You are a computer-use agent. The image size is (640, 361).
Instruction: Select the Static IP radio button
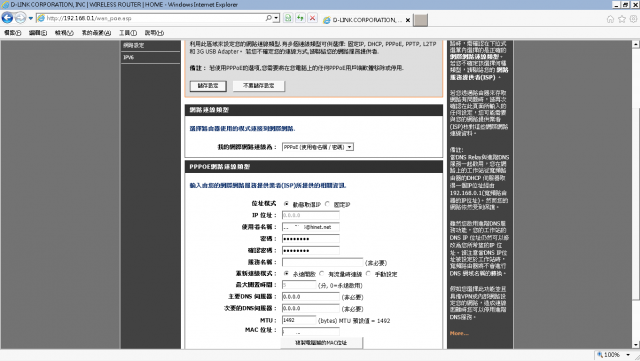click(x=327, y=204)
